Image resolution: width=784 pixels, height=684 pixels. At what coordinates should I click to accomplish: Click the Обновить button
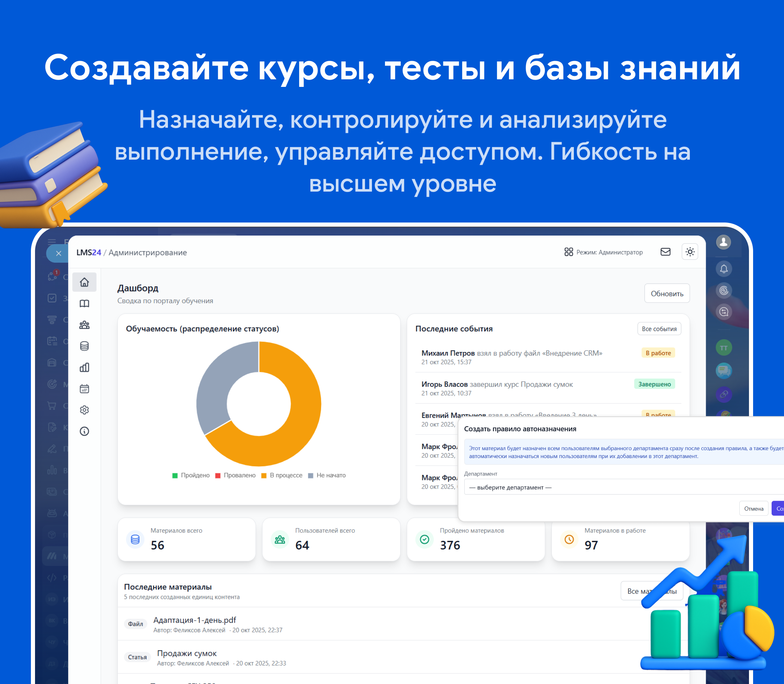click(667, 294)
